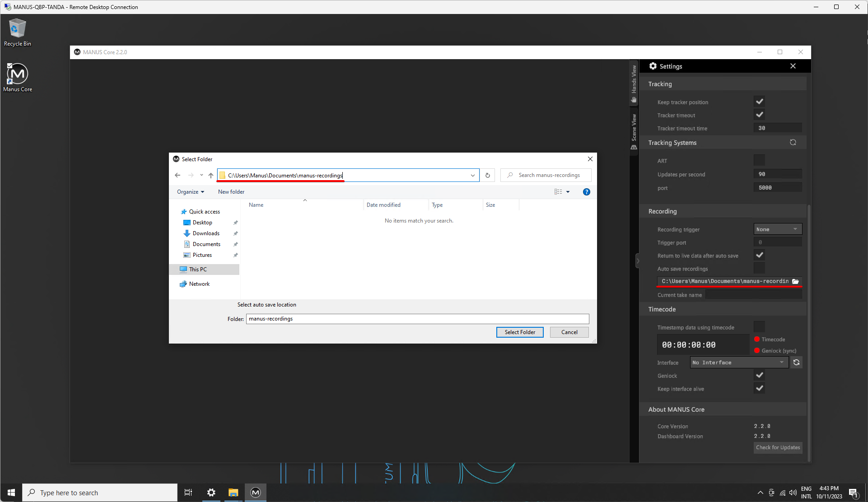
Task: Click the refresh button beside address bar
Action: (x=487, y=175)
